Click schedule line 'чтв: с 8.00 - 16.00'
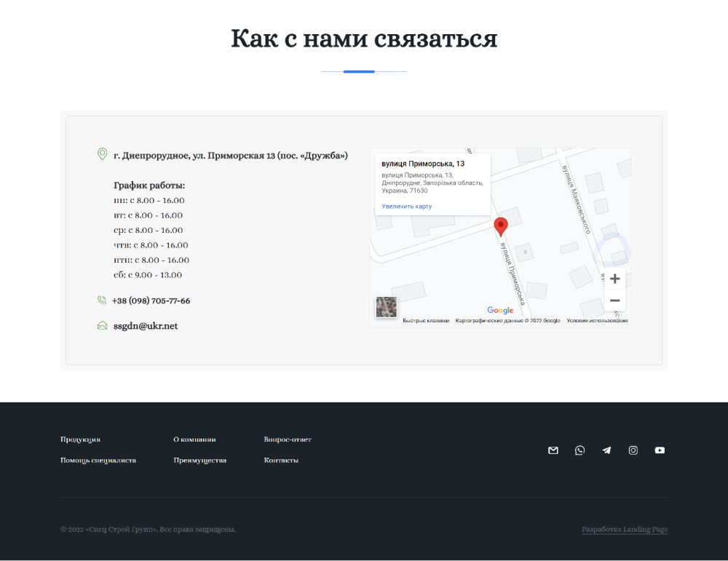This screenshot has height=561, width=728. (151, 245)
